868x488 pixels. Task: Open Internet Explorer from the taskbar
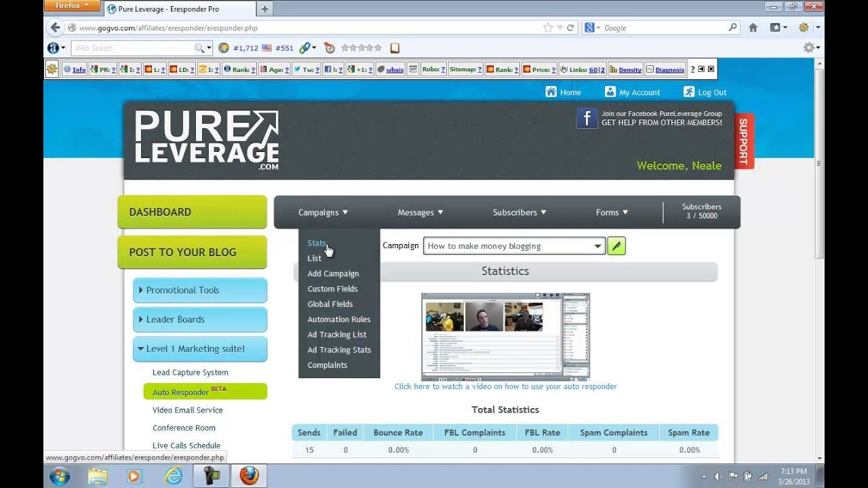pos(174,476)
